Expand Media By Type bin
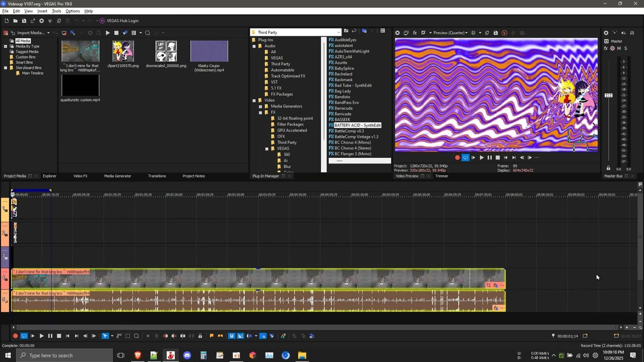 coord(6,46)
